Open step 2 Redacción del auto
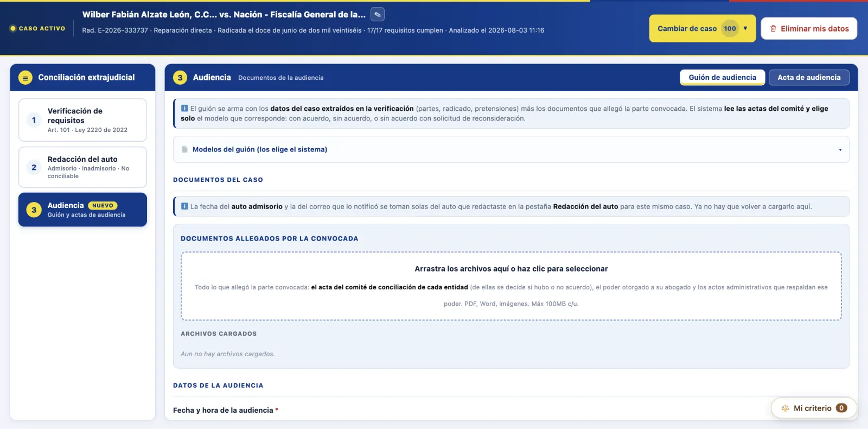The height and width of the screenshot is (429, 868). (82, 167)
